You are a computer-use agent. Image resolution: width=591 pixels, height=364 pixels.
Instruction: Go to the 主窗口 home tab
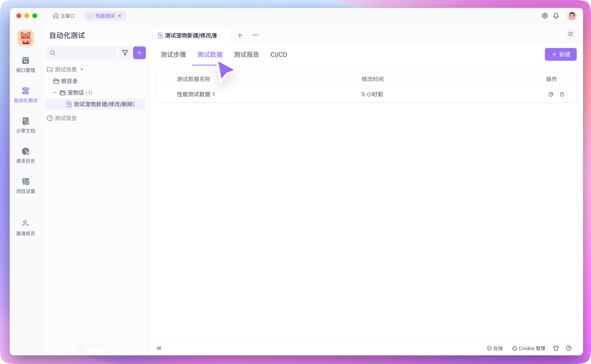click(x=64, y=16)
